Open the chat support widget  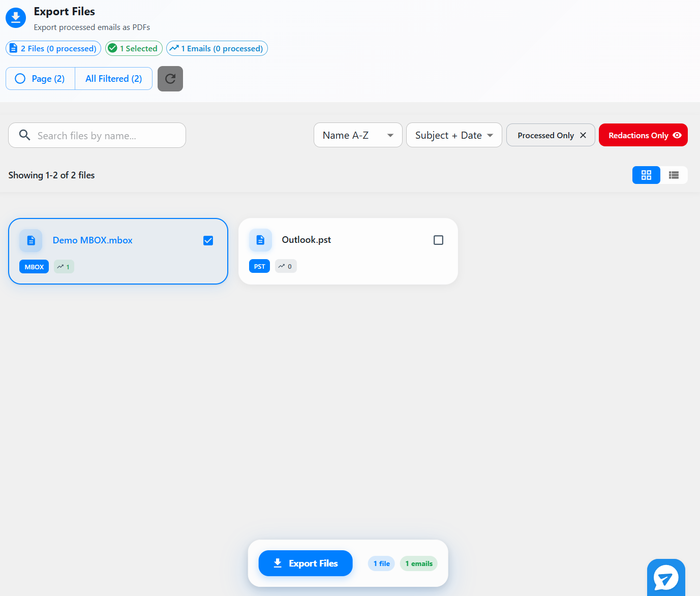pyautogui.click(x=665, y=578)
